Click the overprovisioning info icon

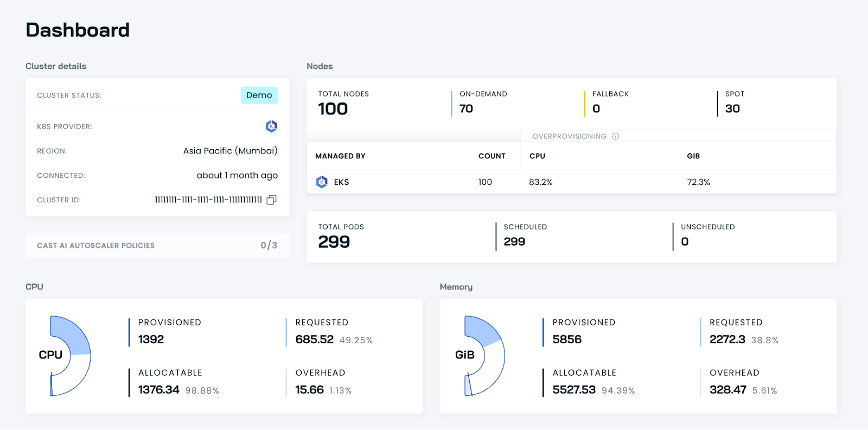(x=615, y=137)
